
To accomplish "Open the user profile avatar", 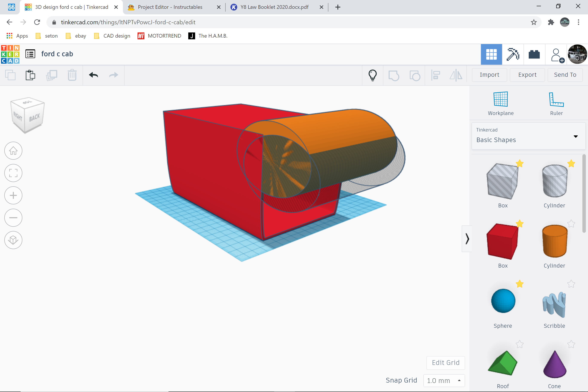I will (x=577, y=54).
